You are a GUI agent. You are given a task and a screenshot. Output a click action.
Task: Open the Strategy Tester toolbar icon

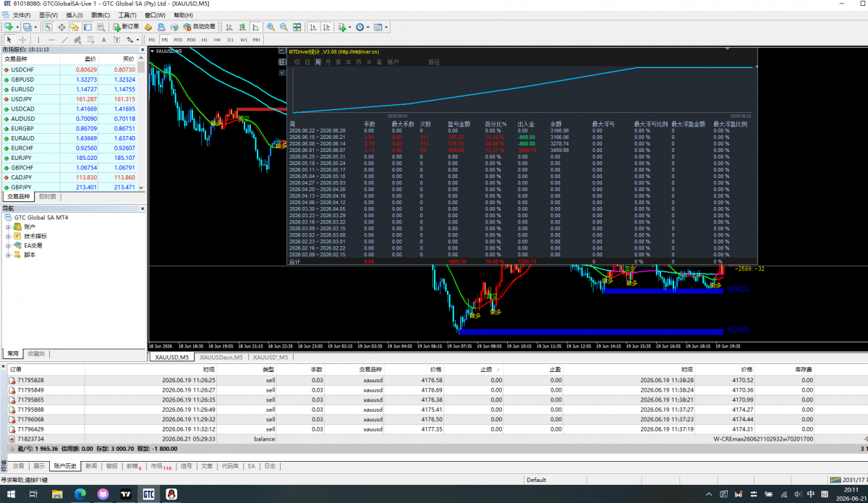pos(101,27)
